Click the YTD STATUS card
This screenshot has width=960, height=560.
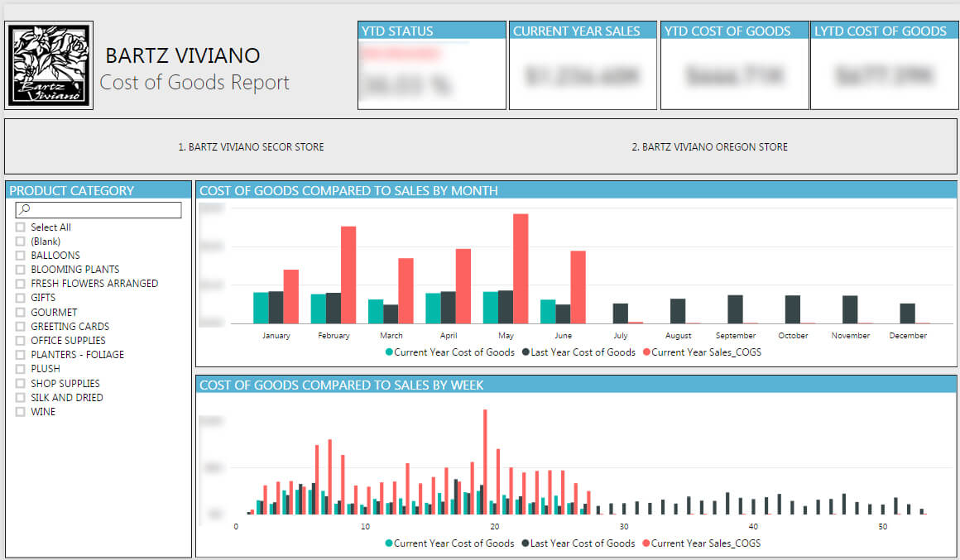[432, 65]
